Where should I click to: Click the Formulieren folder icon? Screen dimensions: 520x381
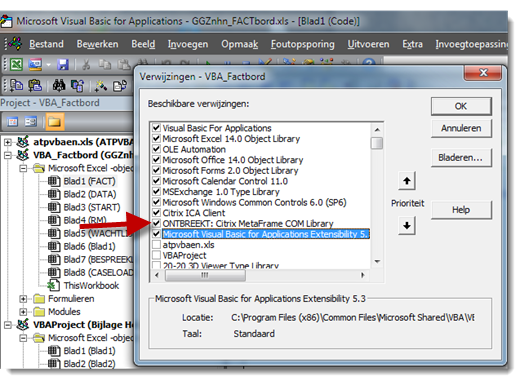click(39, 298)
